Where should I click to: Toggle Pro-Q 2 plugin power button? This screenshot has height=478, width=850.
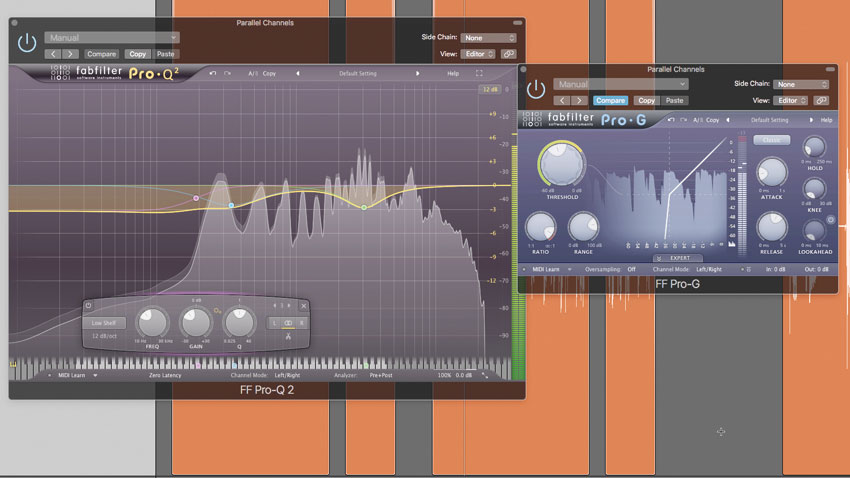[27, 43]
